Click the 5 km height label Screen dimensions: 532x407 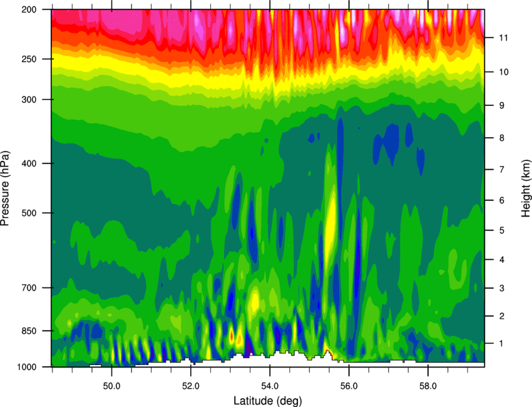click(x=502, y=230)
